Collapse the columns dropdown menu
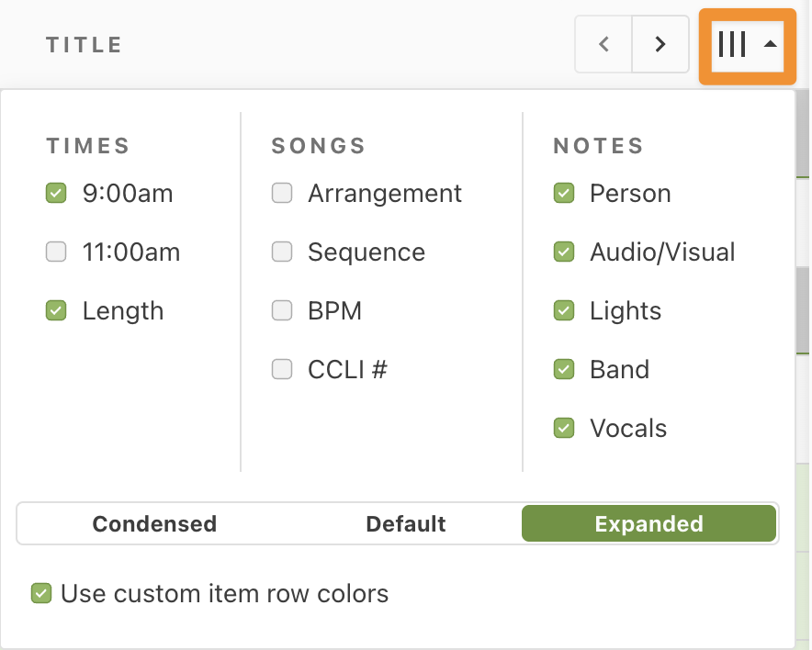 tap(748, 45)
